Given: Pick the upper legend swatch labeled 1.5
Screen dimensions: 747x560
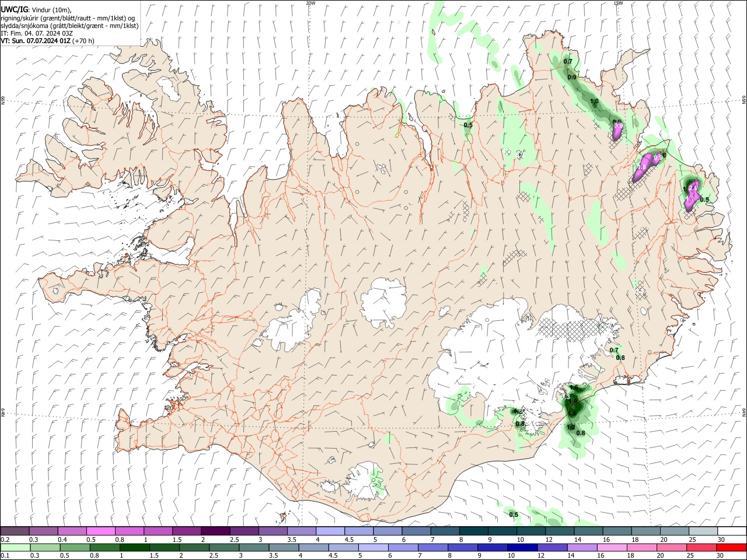Looking at the screenshot, I should 187,531.
